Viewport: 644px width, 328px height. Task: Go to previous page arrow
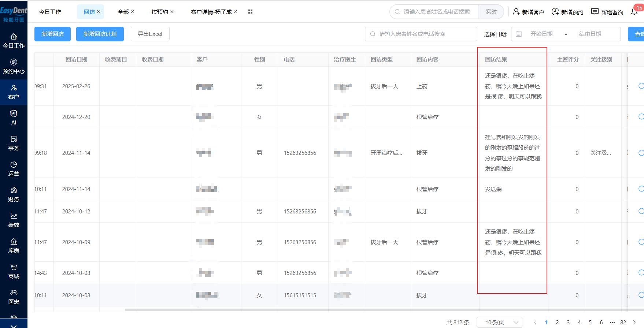click(x=535, y=322)
